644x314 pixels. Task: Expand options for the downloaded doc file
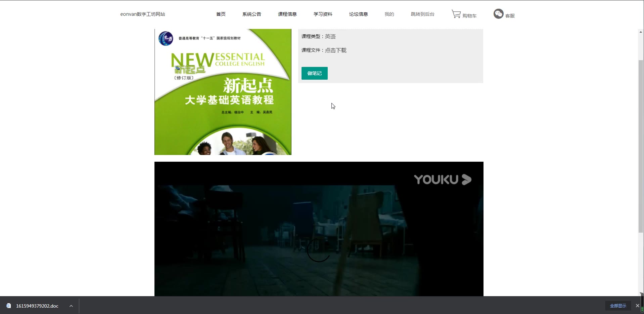tap(71, 306)
